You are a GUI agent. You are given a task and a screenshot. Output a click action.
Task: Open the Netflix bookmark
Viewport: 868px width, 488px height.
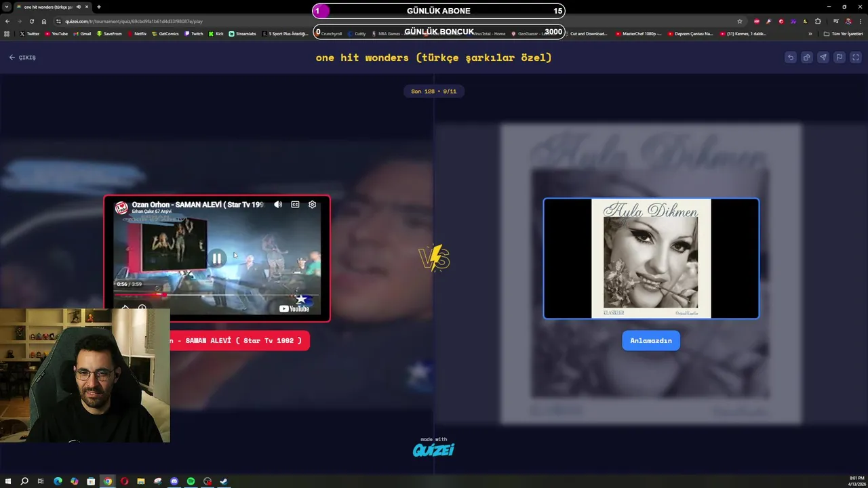coord(137,33)
